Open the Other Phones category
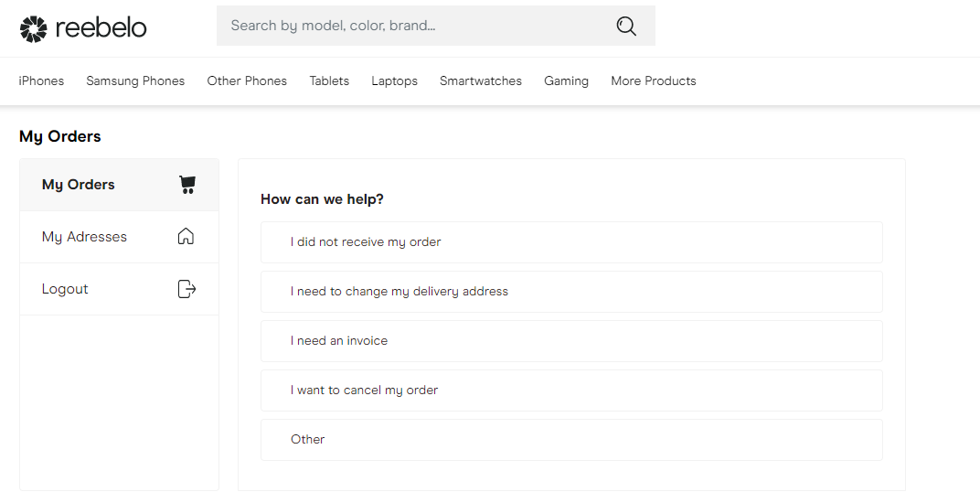The image size is (980, 492). pos(247,80)
